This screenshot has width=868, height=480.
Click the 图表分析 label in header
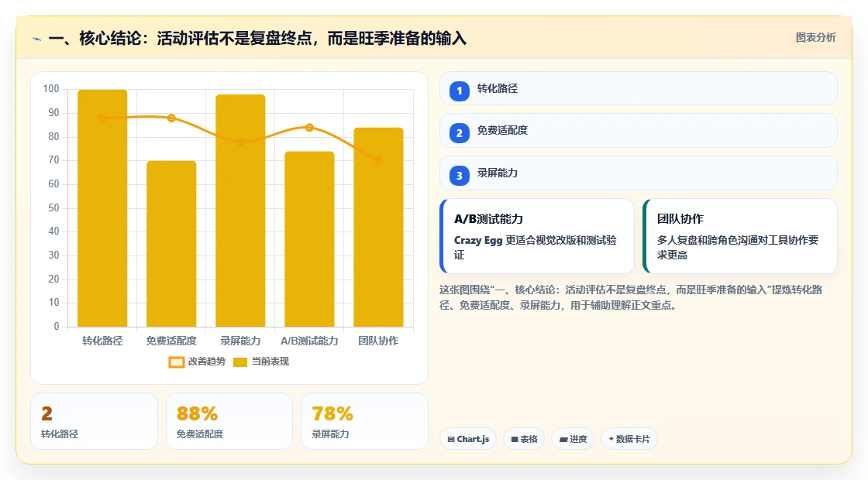point(815,38)
